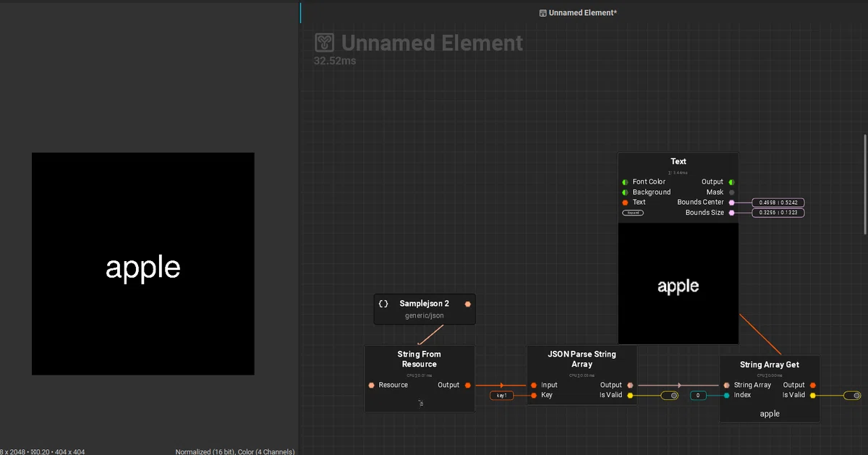Viewport: 868px width, 455px height.
Task: Select the Unnamed Element* document tab
Action: [578, 13]
